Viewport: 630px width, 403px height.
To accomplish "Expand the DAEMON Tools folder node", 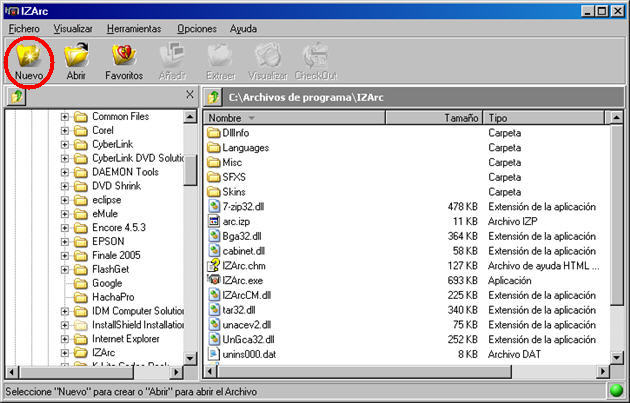I will tap(65, 172).
